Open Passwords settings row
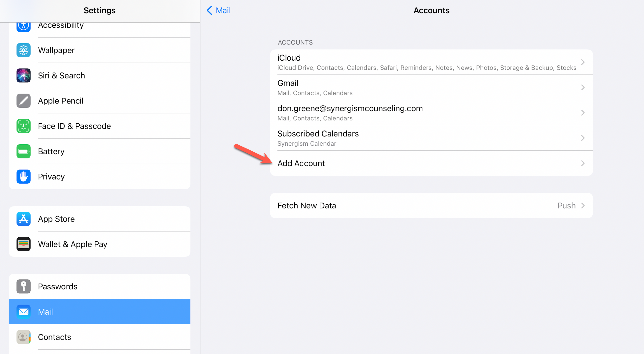 [x=99, y=286]
